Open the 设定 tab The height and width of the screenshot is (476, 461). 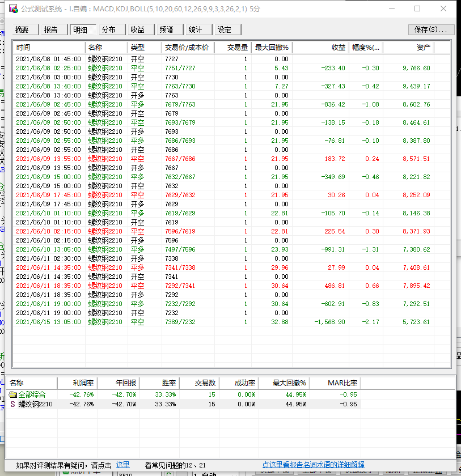click(x=228, y=29)
